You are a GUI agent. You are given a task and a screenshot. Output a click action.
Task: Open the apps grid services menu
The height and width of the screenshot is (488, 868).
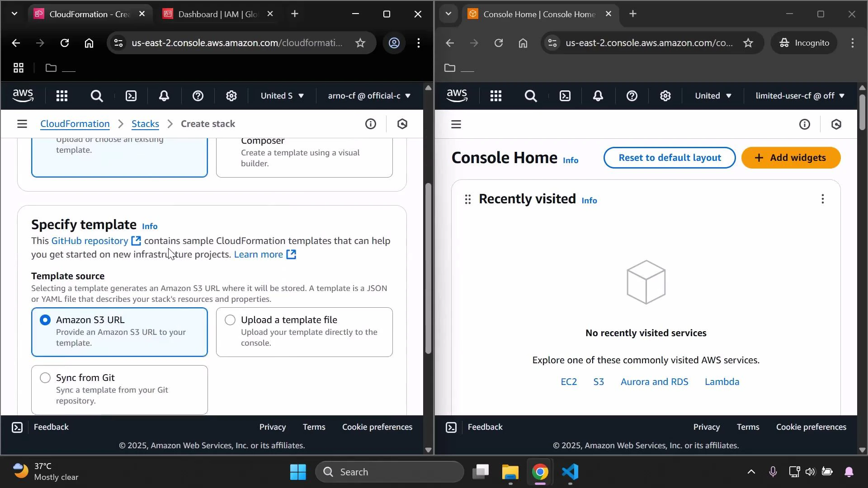[x=62, y=95]
